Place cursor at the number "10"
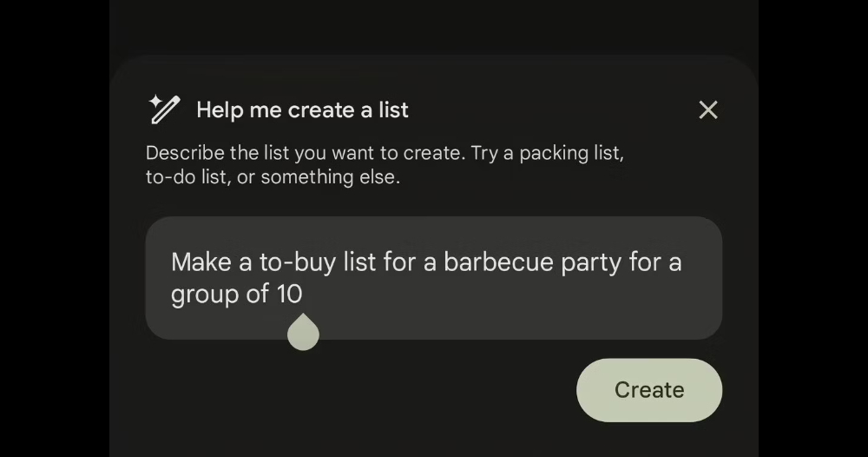The width and height of the screenshot is (868, 457). [290, 294]
